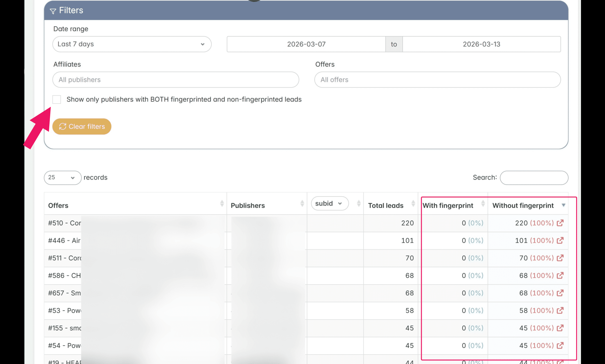Sort by Offers column arrows

[222, 204]
